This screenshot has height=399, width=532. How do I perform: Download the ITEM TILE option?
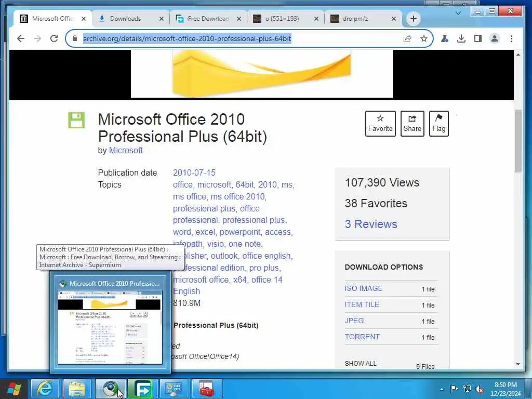tap(362, 304)
